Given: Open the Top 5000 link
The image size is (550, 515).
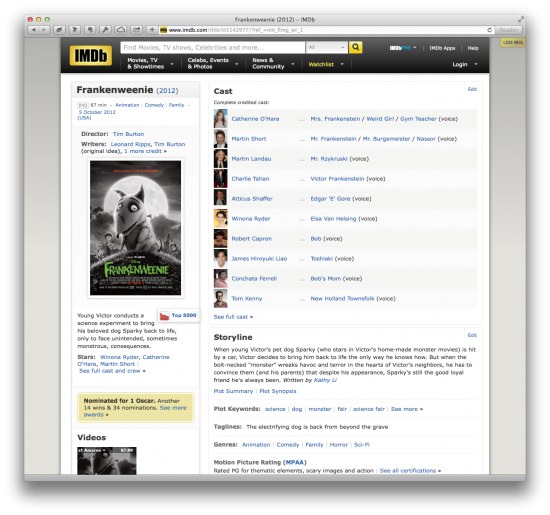Looking at the screenshot, I should tap(184, 315).
